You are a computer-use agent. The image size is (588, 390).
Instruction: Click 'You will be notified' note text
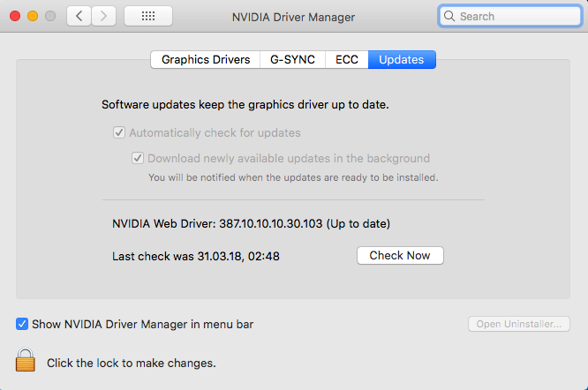(x=293, y=177)
